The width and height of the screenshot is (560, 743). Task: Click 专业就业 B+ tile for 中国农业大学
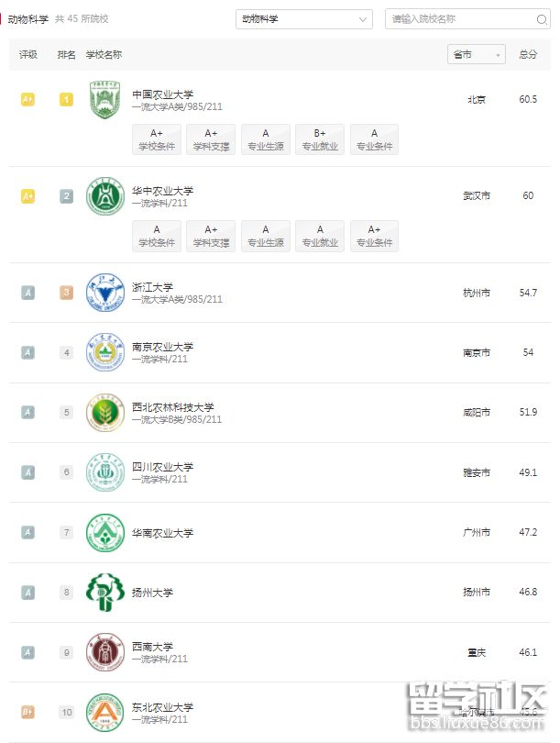click(320, 139)
